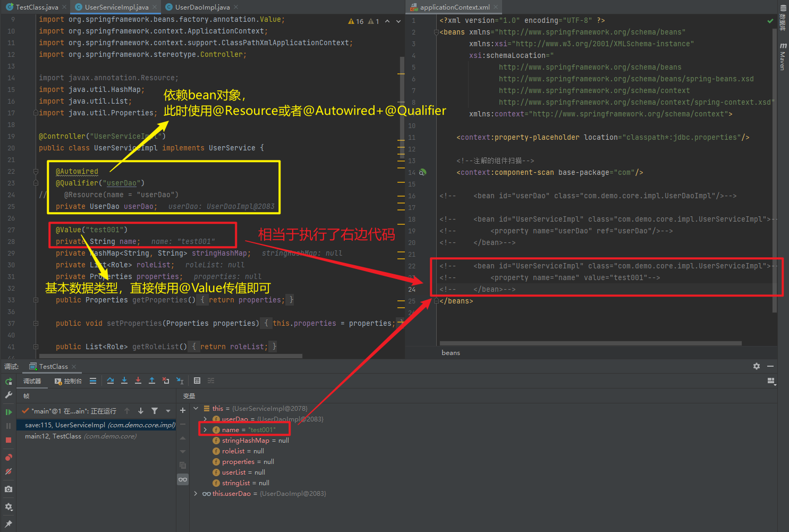This screenshot has height=532, width=789.
Task: Collapse the beans tag fold on line 2
Action: [x=436, y=32]
